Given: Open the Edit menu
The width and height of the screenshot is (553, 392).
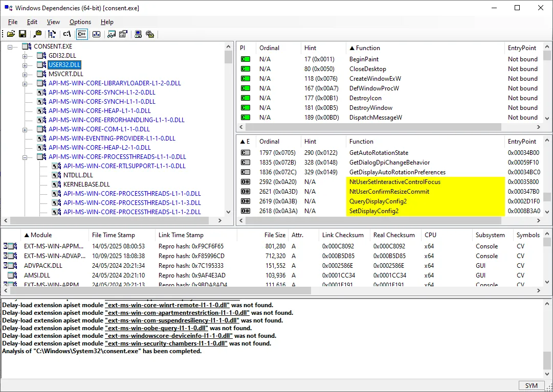Looking at the screenshot, I should (x=32, y=22).
